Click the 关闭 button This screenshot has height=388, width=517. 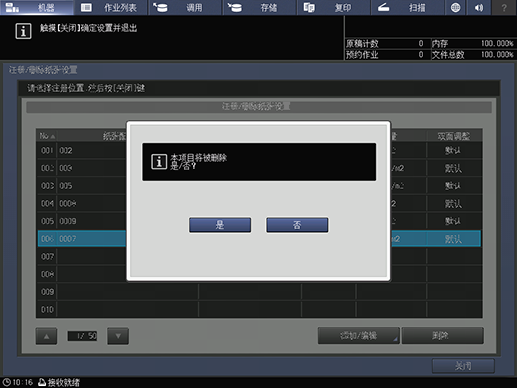pos(463,366)
